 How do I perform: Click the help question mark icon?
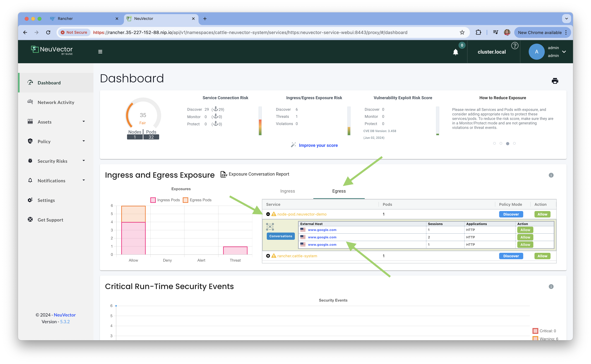(515, 46)
